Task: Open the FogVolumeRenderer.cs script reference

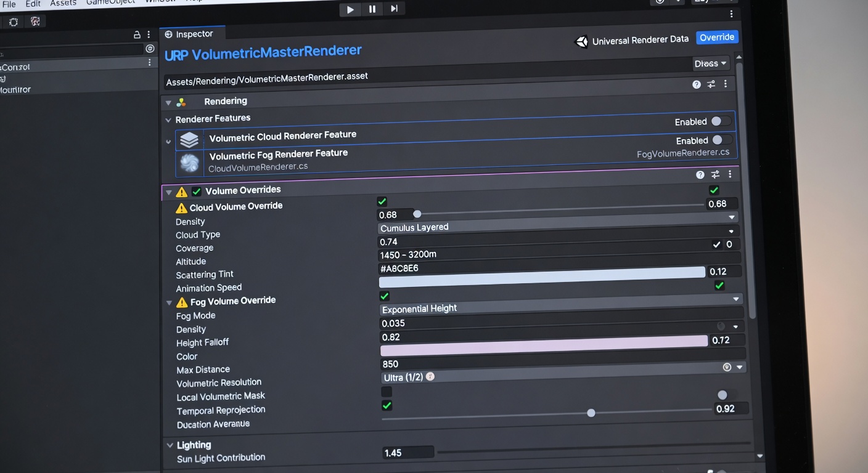Action: tap(683, 153)
